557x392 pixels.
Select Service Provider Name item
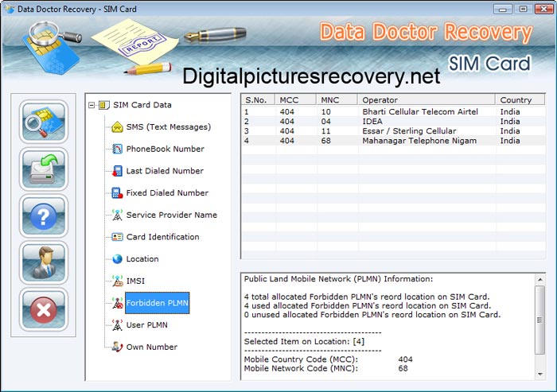172,215
